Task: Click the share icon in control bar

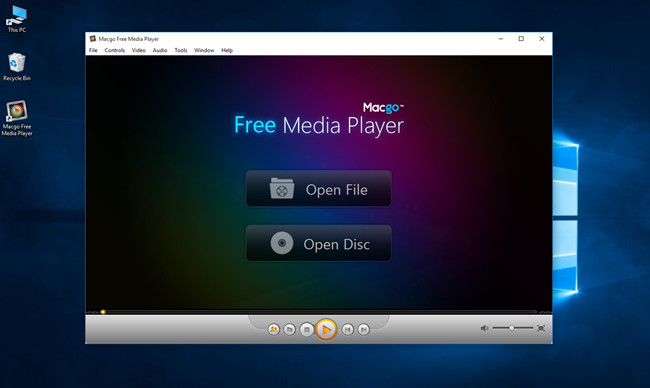Action: pyautogui.click(x=274, y=330)
